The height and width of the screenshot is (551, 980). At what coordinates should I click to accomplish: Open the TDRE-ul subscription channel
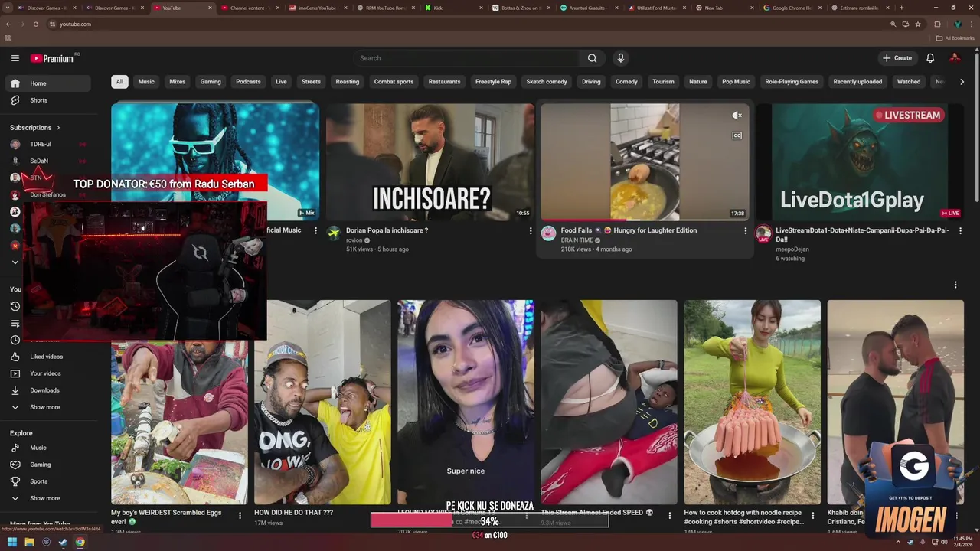47,144
